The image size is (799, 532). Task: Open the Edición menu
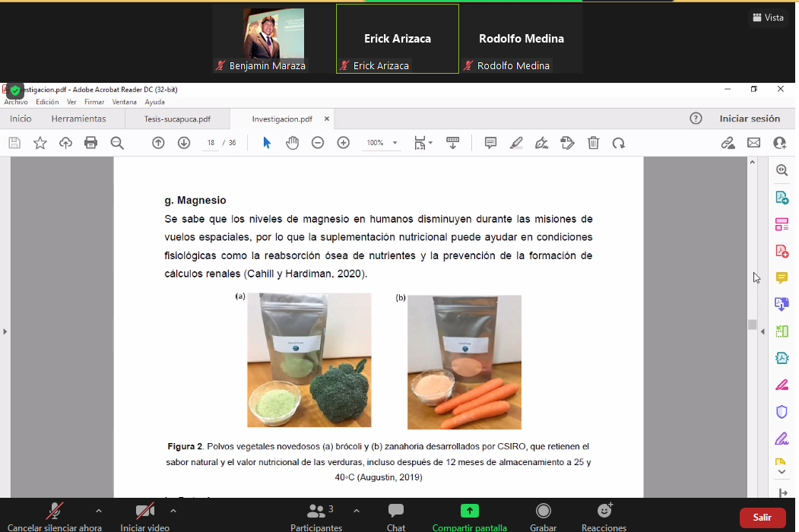pos(47,102)
